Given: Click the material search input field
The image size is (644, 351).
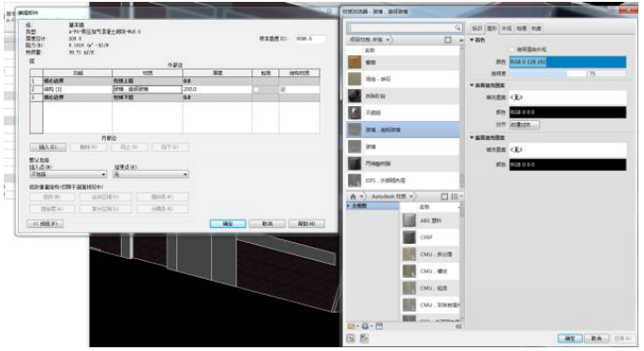Looking at the screenshot, I should pyautogui.click(x=400, y=27).
